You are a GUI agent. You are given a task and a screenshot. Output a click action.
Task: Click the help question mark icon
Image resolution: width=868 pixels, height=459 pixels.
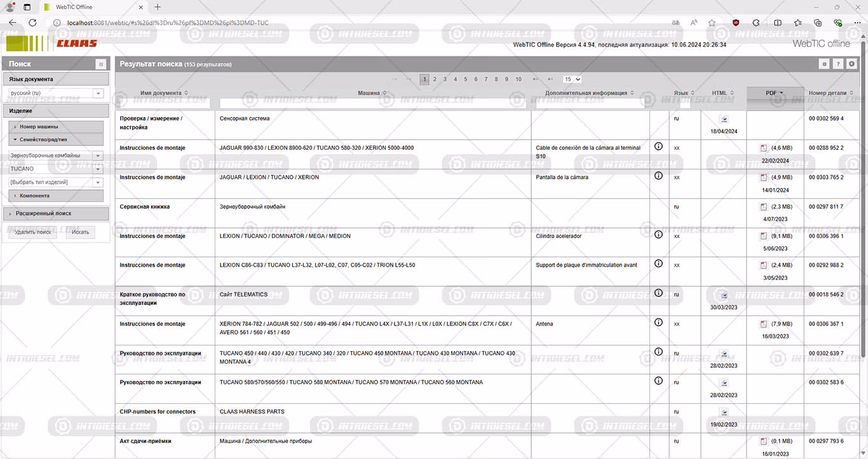(x=838, y=64)
